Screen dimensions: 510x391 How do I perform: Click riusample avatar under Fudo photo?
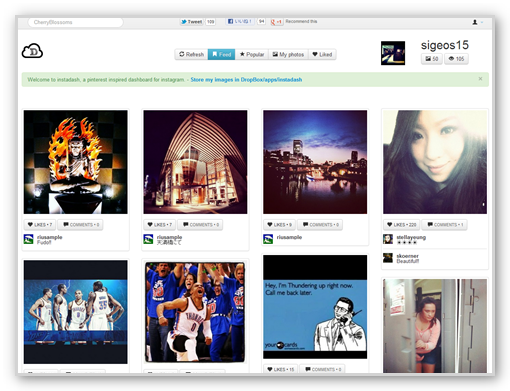coord(29,239)
